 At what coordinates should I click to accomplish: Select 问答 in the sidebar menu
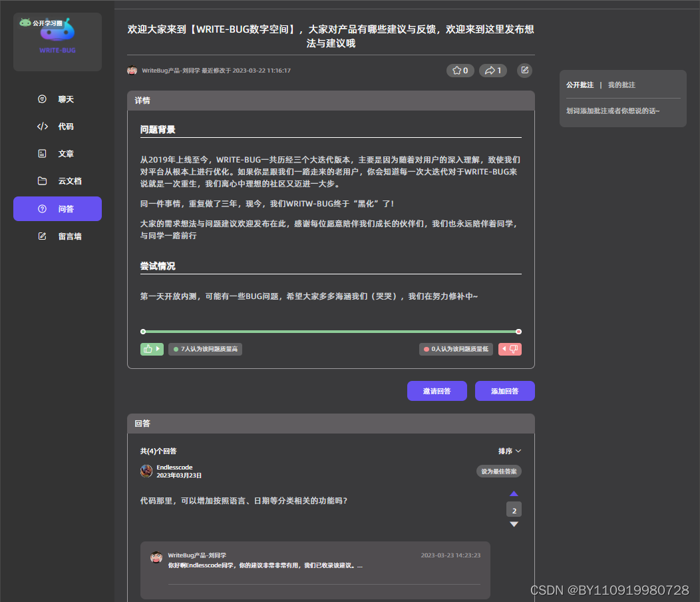58,208
